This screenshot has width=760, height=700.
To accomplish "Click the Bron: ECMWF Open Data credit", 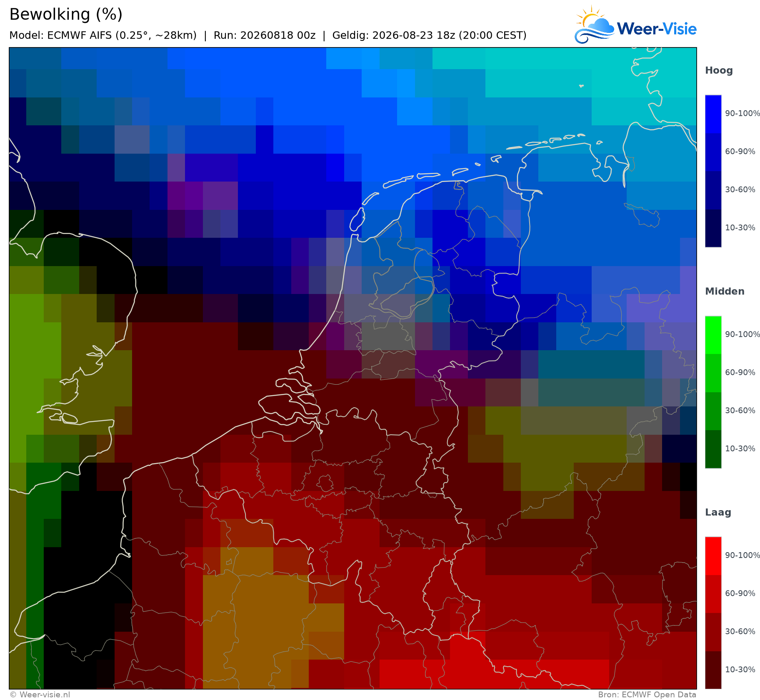I will coord(647,695).
